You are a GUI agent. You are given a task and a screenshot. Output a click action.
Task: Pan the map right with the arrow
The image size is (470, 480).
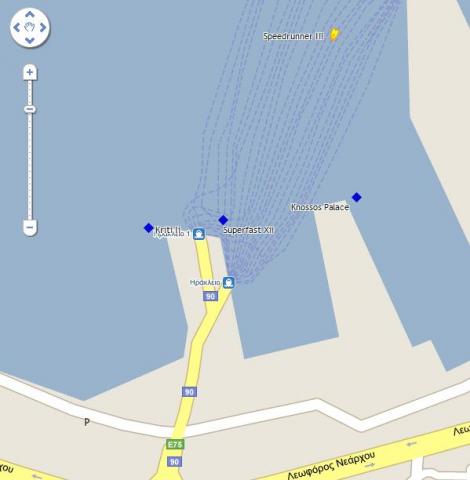click(x=43, y=27)
